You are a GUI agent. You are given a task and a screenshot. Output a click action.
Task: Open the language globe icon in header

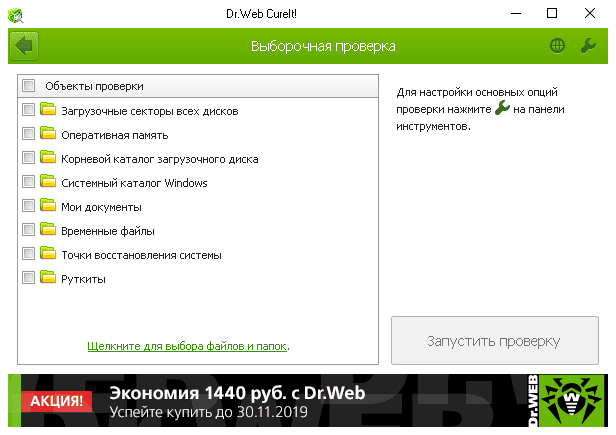coord(557,46)
